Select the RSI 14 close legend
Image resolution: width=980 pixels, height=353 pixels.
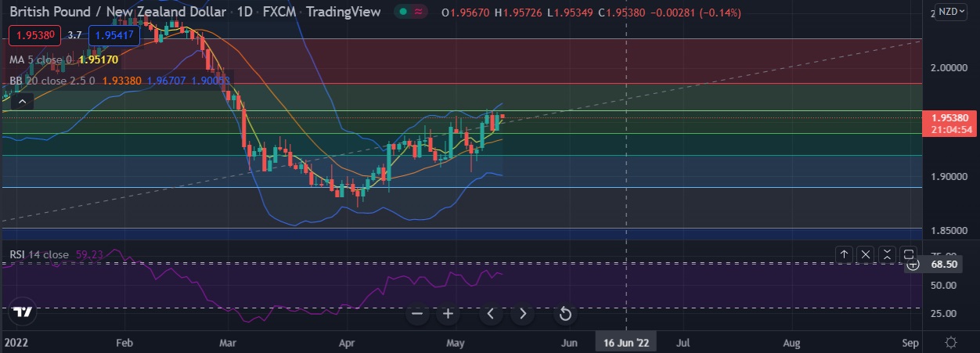click(x=38, y=254)
